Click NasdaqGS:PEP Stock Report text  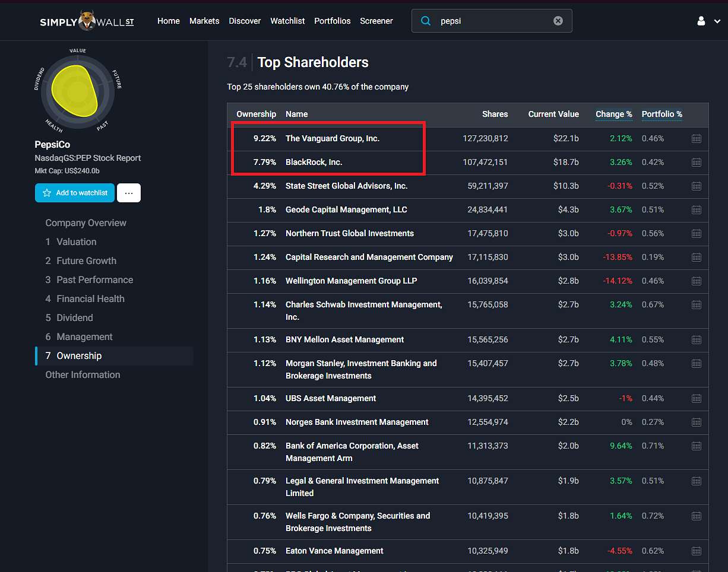coord(88,158)
